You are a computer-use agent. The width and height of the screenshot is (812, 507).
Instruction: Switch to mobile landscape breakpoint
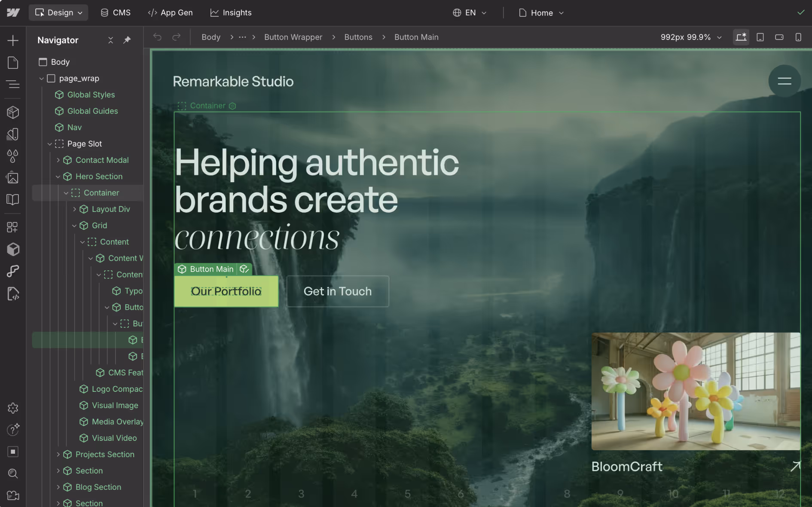click(779, 37)
